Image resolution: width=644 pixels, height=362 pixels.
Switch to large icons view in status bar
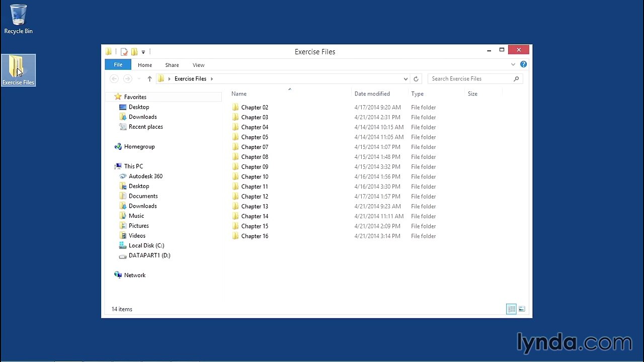tap(522, 309)
